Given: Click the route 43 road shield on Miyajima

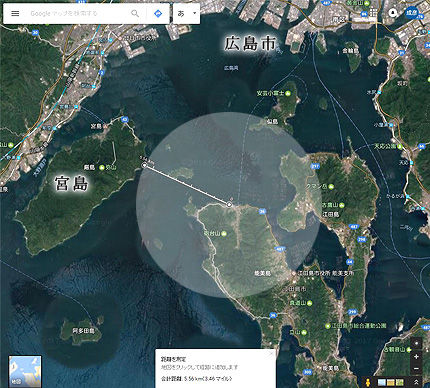Looking at the screenshot, I should tap(125, 119).
